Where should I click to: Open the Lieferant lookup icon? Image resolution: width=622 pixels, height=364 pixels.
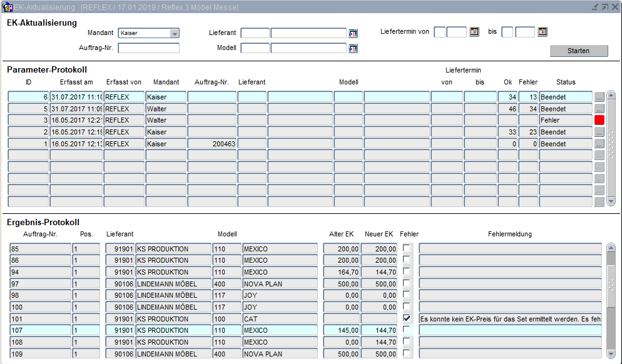click(x=353, y=33)
